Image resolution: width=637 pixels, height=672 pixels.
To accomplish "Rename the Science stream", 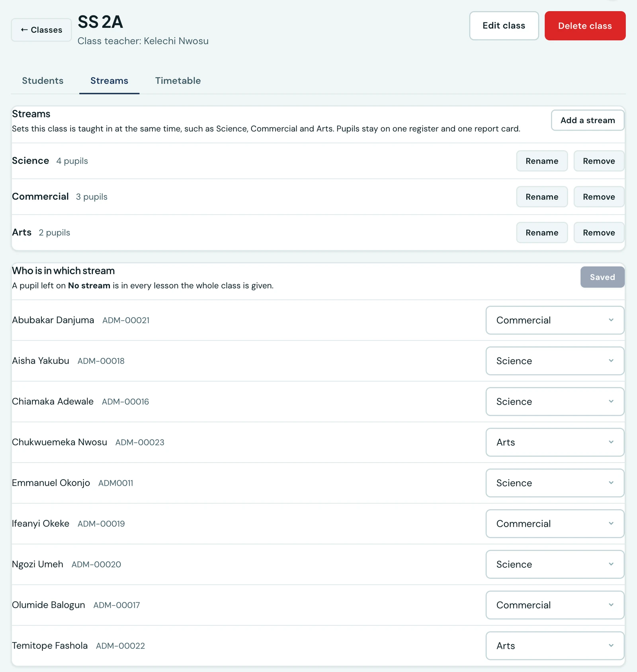I will [x=542, y=161].
